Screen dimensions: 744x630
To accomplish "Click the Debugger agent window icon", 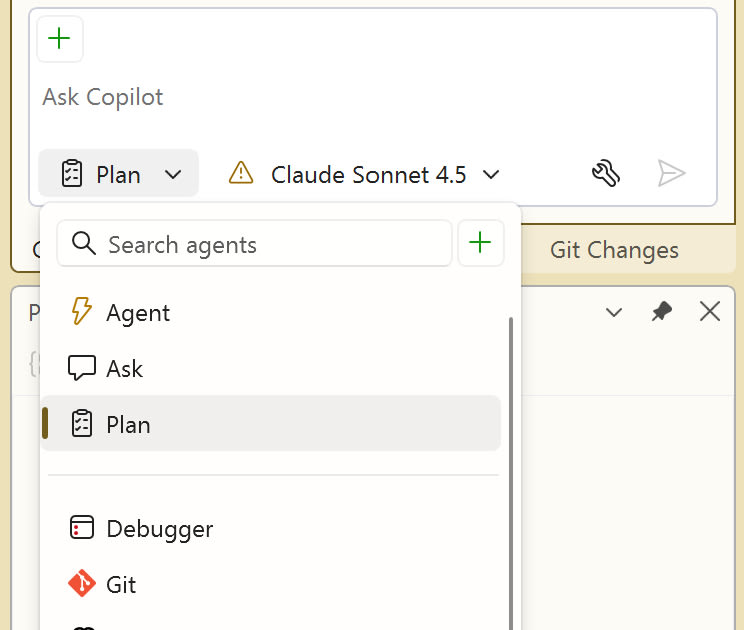I will tap(82, 528).
